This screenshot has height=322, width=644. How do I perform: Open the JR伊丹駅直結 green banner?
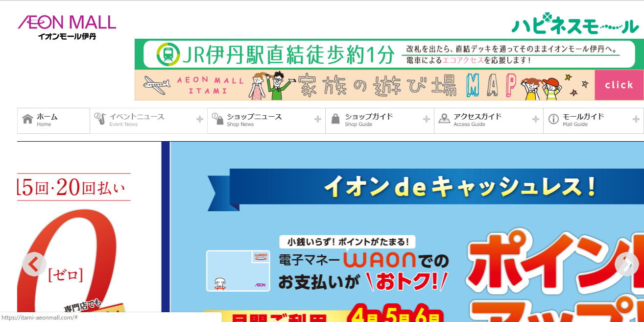[x=389, y=54]
